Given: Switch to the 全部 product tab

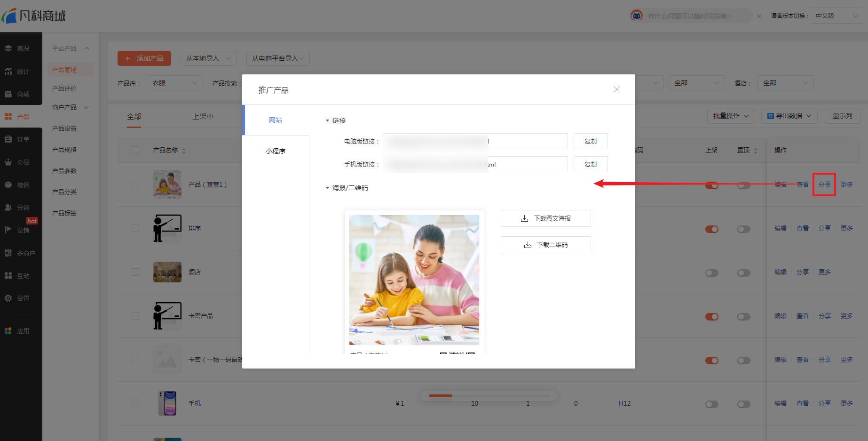Looking at the screenshot, I should pos(134,116).
